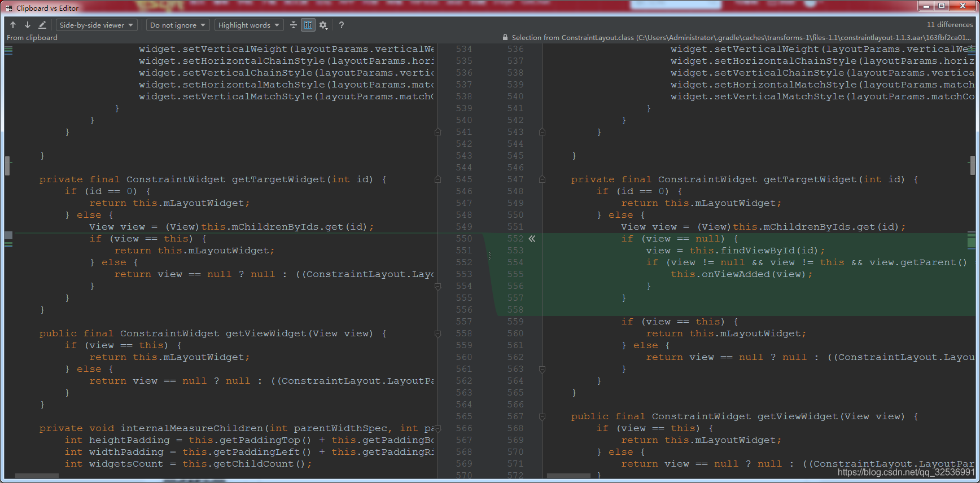Open the Highlight words dropdown
The image size is (980, 483).
[249, 25]
